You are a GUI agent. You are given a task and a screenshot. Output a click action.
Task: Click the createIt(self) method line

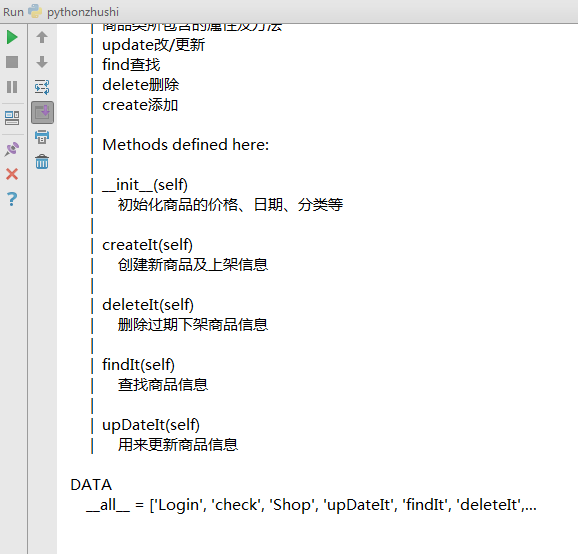point(147,245)
